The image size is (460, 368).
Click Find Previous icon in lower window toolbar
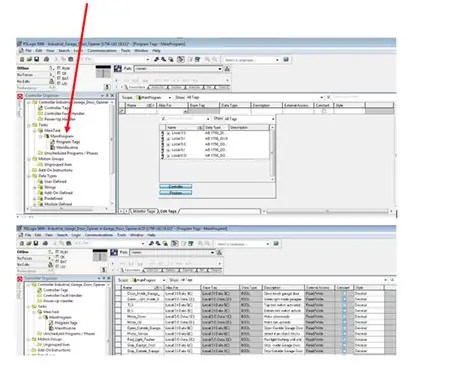(151, 243)
